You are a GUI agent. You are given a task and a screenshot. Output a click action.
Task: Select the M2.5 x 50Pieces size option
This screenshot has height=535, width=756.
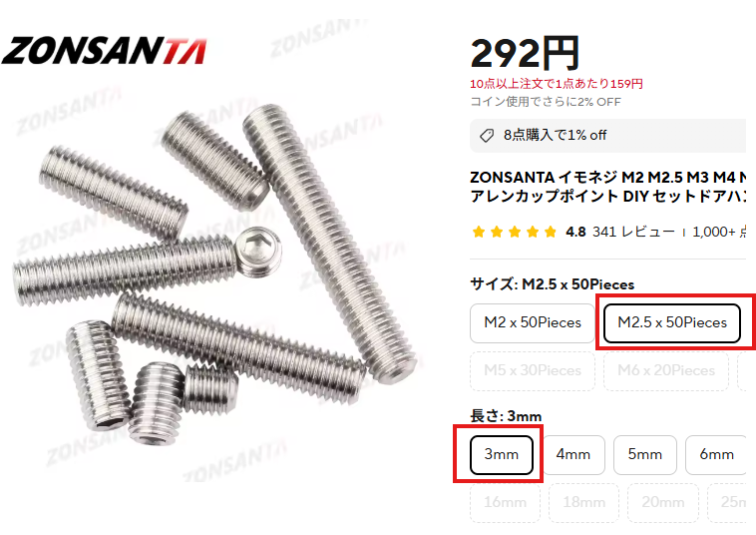pos(671,322)
